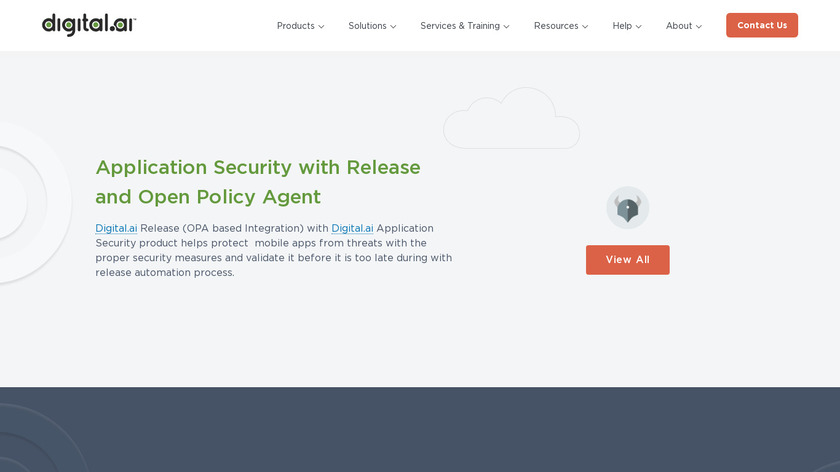The width and height of the screenshot is (840, 472).
Task: Click the digital.ai logo
Action: [89, 25]
